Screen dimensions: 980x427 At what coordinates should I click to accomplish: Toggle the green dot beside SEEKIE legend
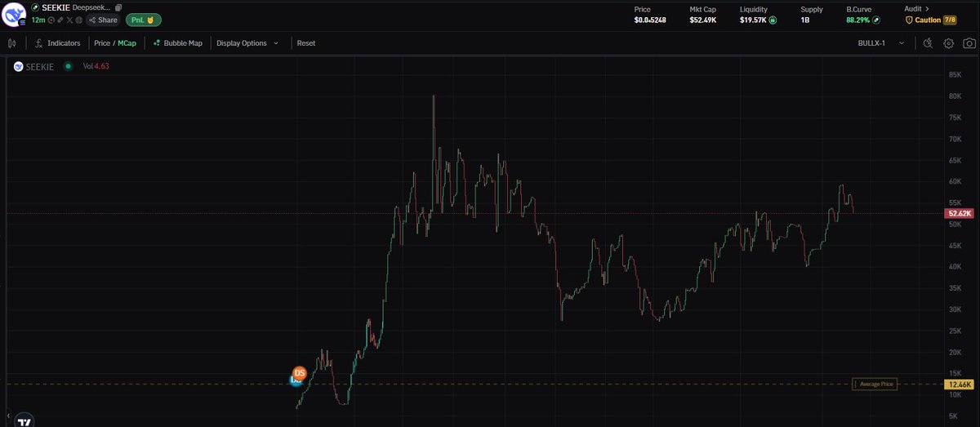click(x=68, y=67)
